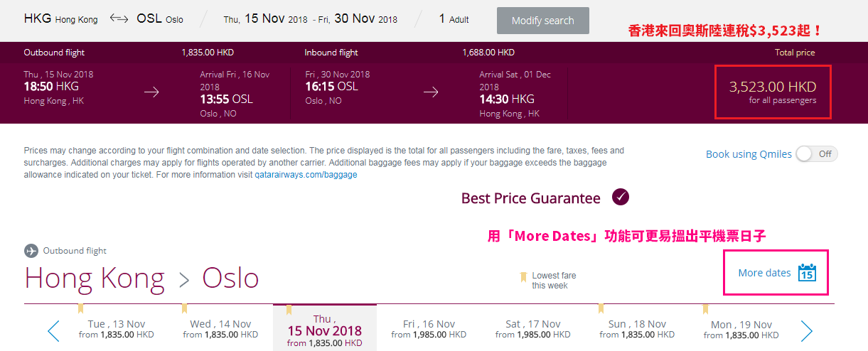Go to previous week of dates with left arrow
The image size is (868, 351).
pyautogui.click(x=53, y=330)
